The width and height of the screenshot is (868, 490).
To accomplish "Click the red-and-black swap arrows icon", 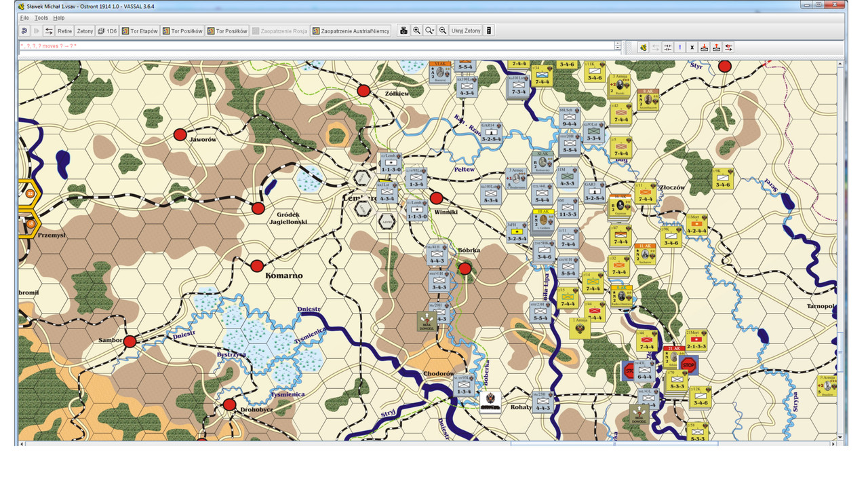I will tap(729, 48).
